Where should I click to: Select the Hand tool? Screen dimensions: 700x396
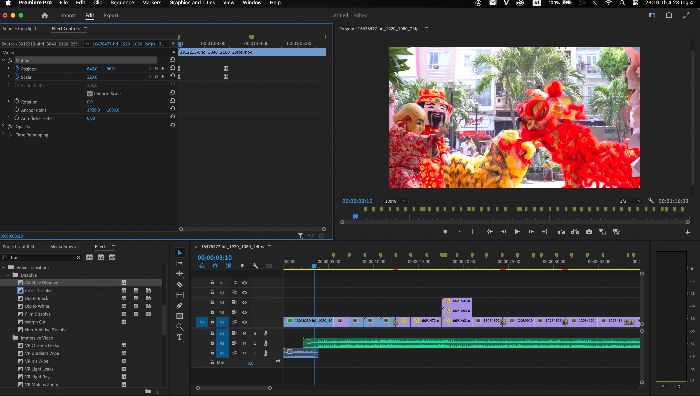point(179,327)
